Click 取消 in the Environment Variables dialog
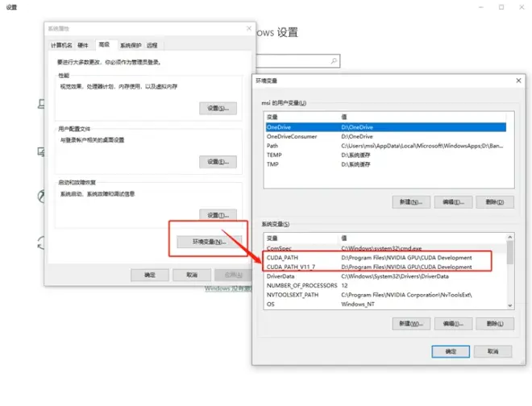Image resolution: width=532 pixels, height=406 pixels. click(493, 351)
